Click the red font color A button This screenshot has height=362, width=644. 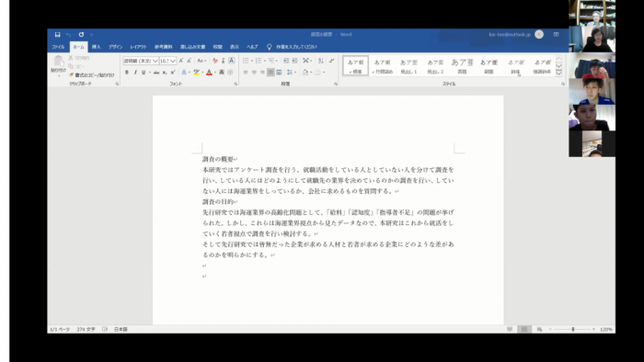[x=209, y=73]
